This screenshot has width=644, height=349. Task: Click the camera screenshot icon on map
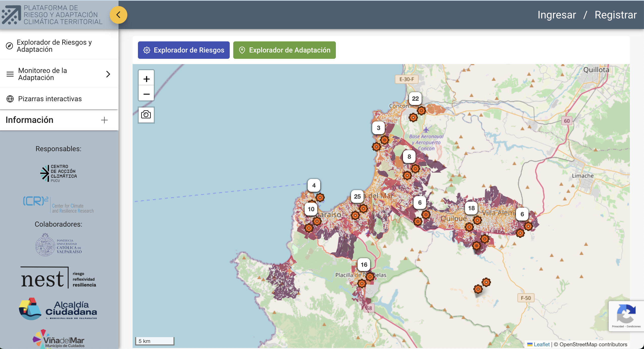[x=146, y=115]
